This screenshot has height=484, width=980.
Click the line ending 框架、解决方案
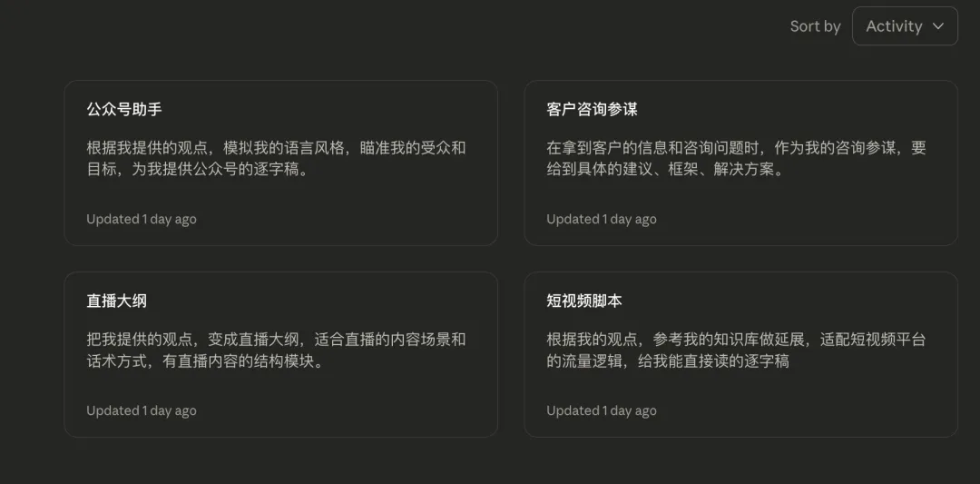pos(665,170)
